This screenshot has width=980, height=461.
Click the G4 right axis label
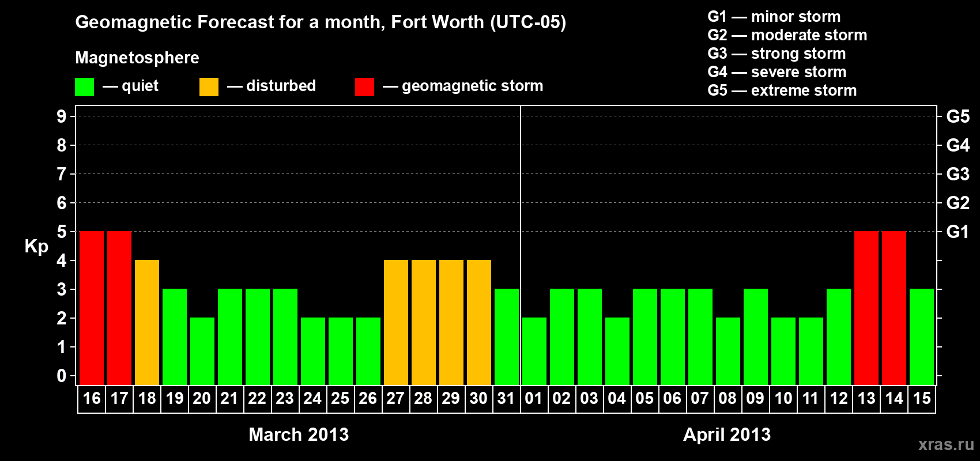[958, 145]
